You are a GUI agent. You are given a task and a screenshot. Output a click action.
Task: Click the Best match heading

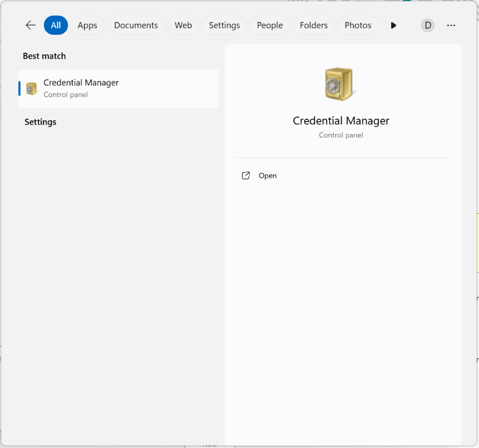point(45,56)
